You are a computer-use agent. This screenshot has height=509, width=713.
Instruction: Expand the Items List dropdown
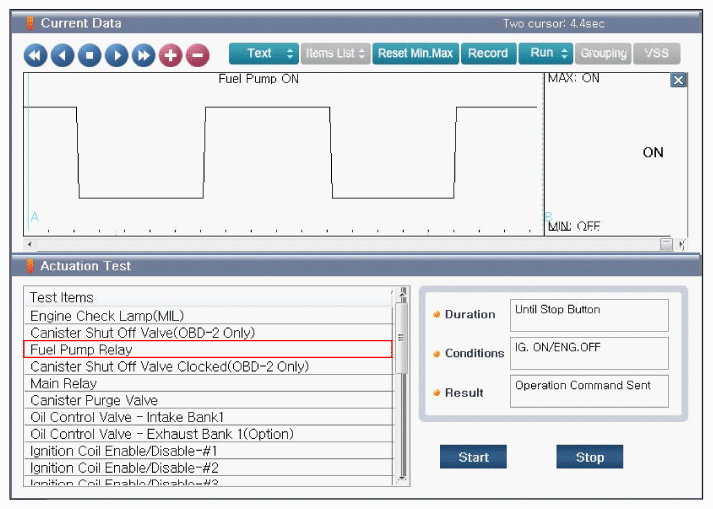335,53
